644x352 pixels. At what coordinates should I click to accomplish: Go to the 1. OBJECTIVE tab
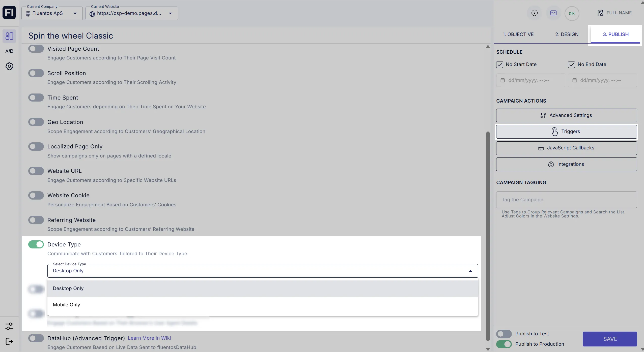click(518, 35)
